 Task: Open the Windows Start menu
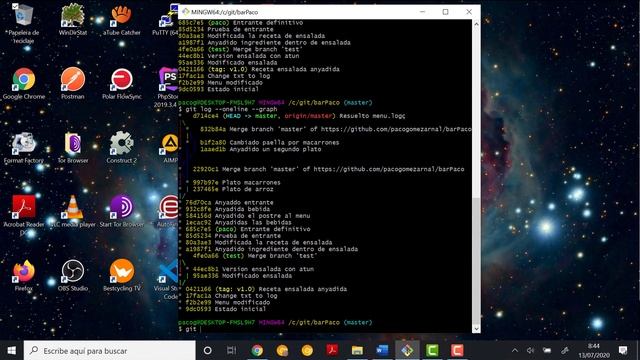click(12, 350)
